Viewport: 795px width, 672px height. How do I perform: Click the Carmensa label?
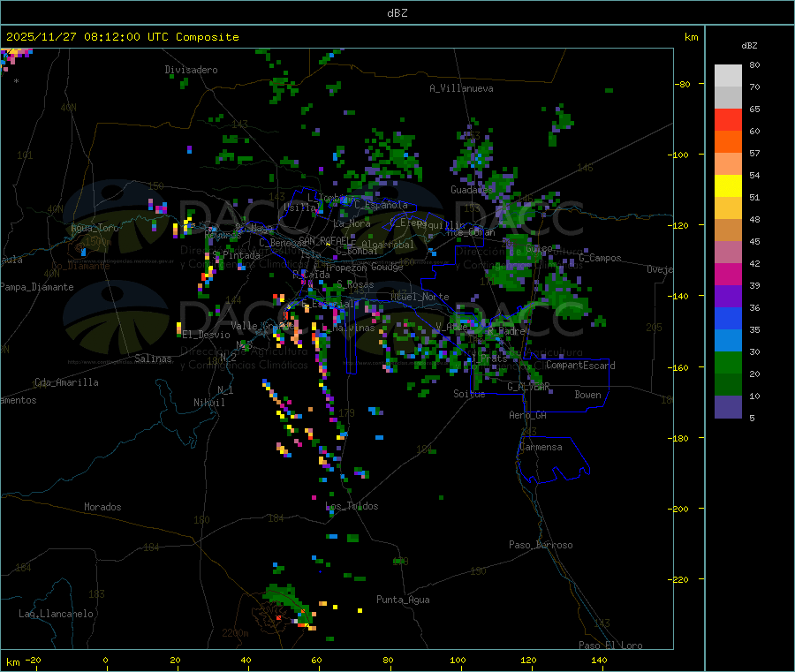point(541,447)
